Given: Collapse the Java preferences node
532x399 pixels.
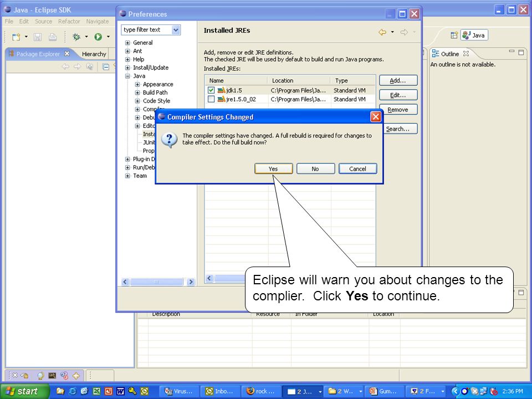Looking at the screenshot, I should tap(127, 76).
